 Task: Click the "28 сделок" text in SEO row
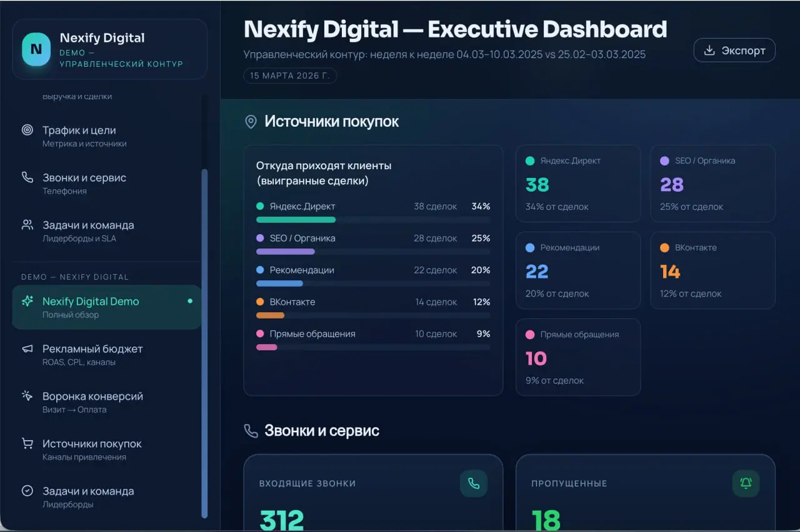click(x=435, y=238)
